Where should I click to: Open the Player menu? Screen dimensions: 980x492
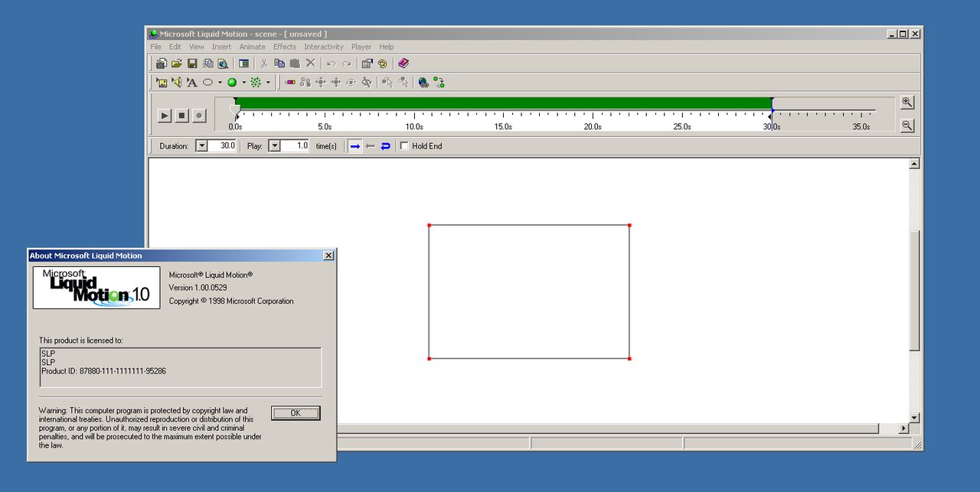click(361, 47)
